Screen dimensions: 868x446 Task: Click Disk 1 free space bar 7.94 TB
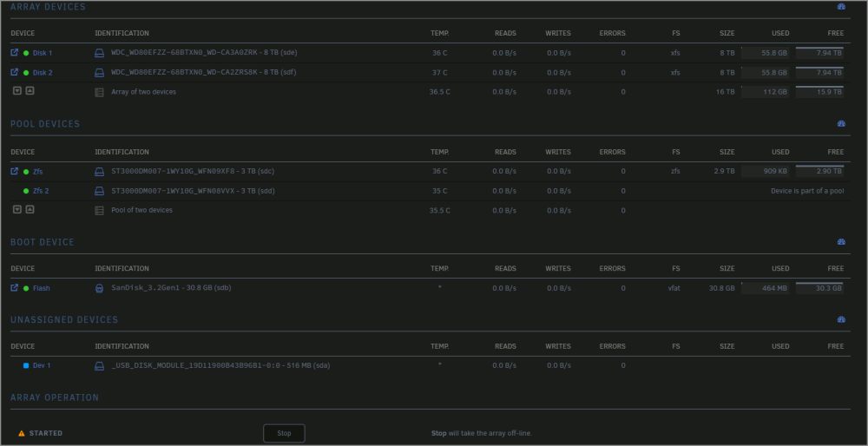[820, 53]
